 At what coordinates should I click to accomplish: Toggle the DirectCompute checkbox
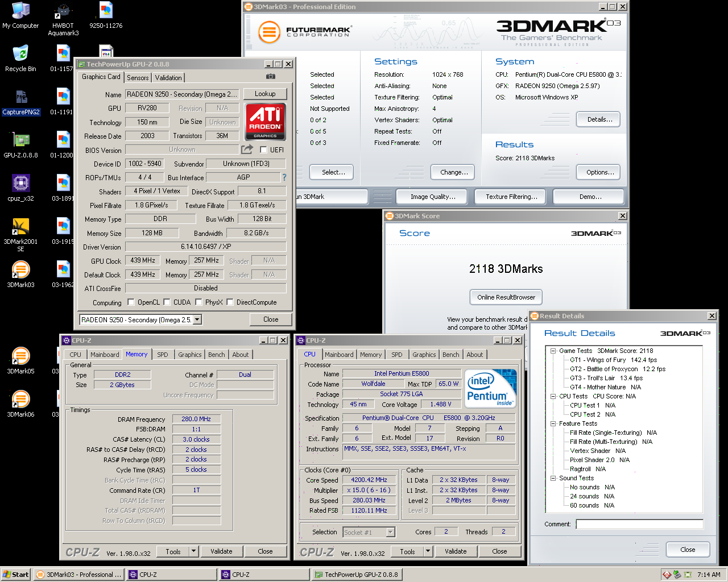pos(230,302)
